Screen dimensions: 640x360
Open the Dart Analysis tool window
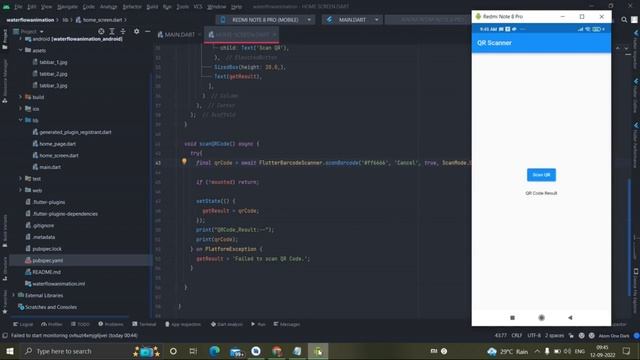227,324
